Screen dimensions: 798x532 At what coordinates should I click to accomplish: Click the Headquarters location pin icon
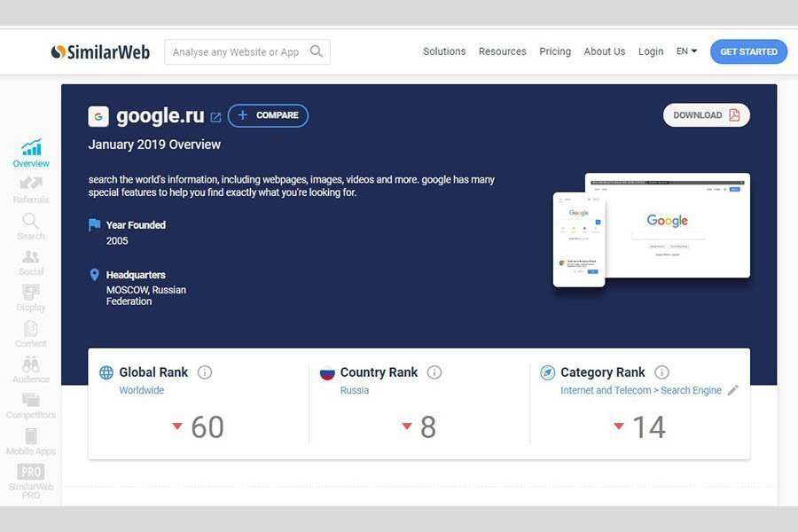94,275
